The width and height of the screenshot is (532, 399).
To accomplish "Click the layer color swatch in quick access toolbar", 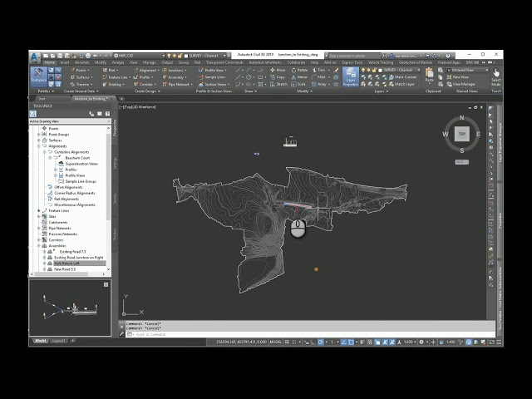I will pos(186,56).
